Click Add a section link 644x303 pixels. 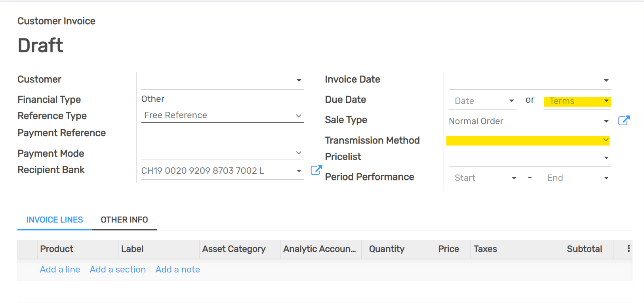pyautogui.click(x=118, y=270)
